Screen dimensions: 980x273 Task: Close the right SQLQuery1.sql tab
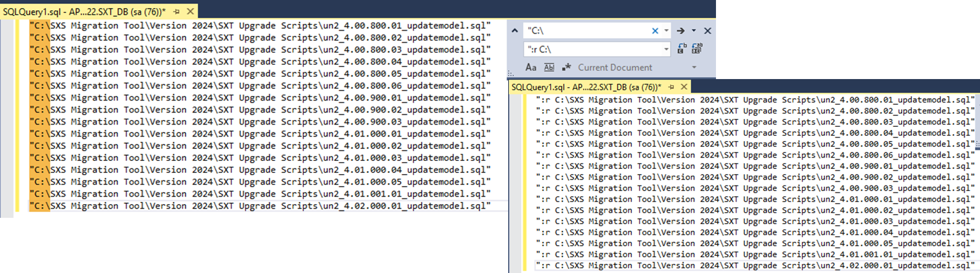pyautogui.click(x=684, y=87)
